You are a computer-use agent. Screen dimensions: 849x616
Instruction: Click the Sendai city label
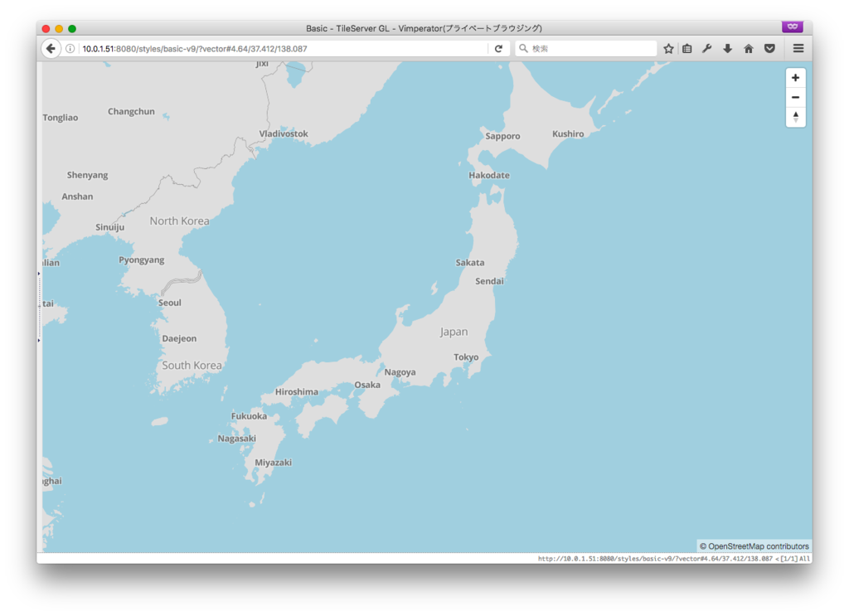pos(489,282)
